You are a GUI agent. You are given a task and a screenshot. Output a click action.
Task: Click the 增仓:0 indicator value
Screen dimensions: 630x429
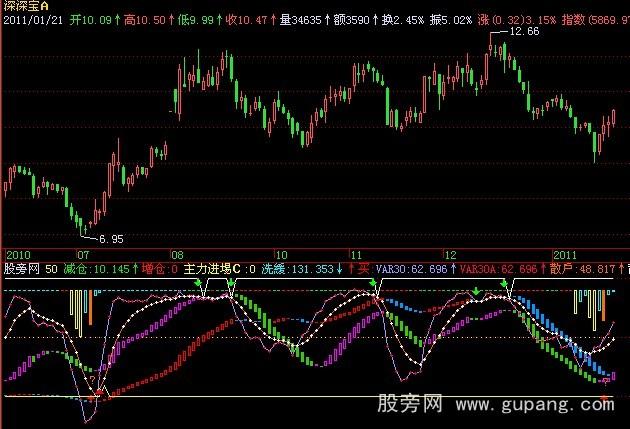[x=160, y=269]
